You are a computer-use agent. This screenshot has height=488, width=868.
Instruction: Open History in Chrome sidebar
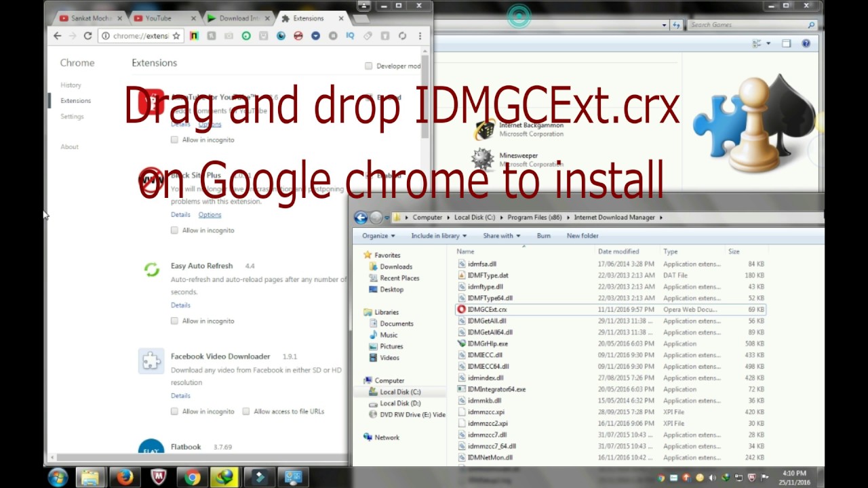tap(71, 85)
